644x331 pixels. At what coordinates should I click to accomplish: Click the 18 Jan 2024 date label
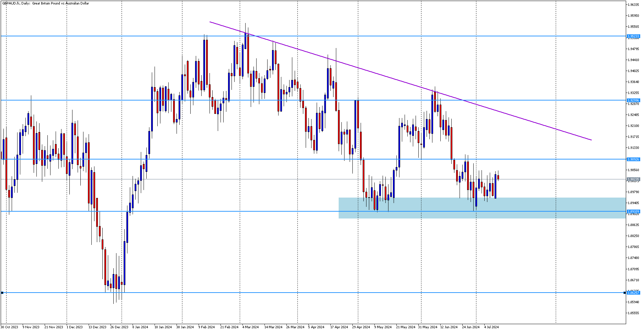[163, 327]
